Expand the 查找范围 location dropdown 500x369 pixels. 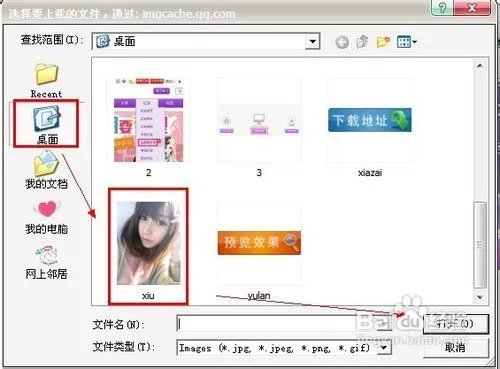click(312, 41)
